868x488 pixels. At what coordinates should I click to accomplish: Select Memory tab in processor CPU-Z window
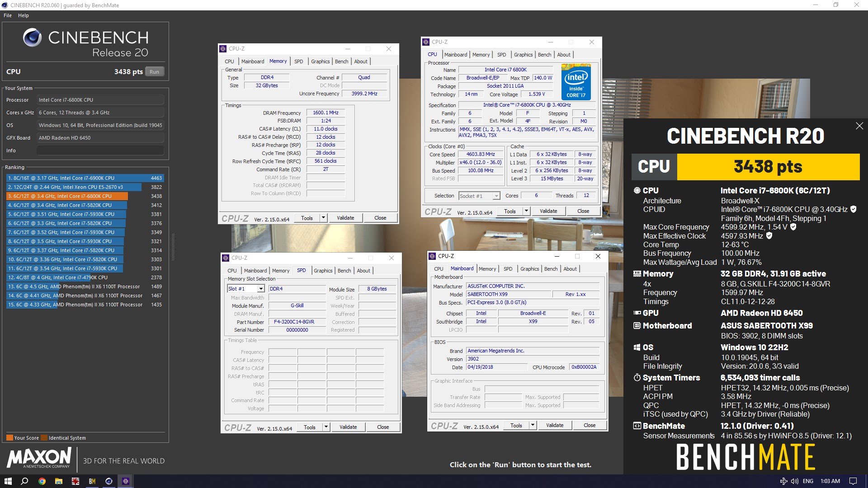(x=481, y=55)
